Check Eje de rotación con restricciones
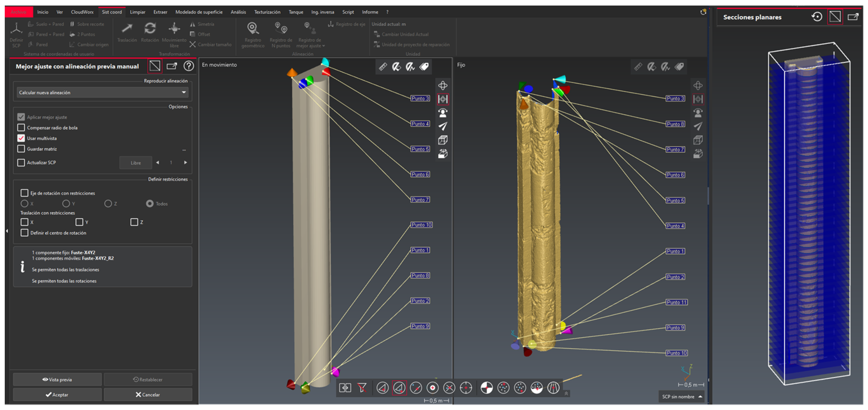 24,193
